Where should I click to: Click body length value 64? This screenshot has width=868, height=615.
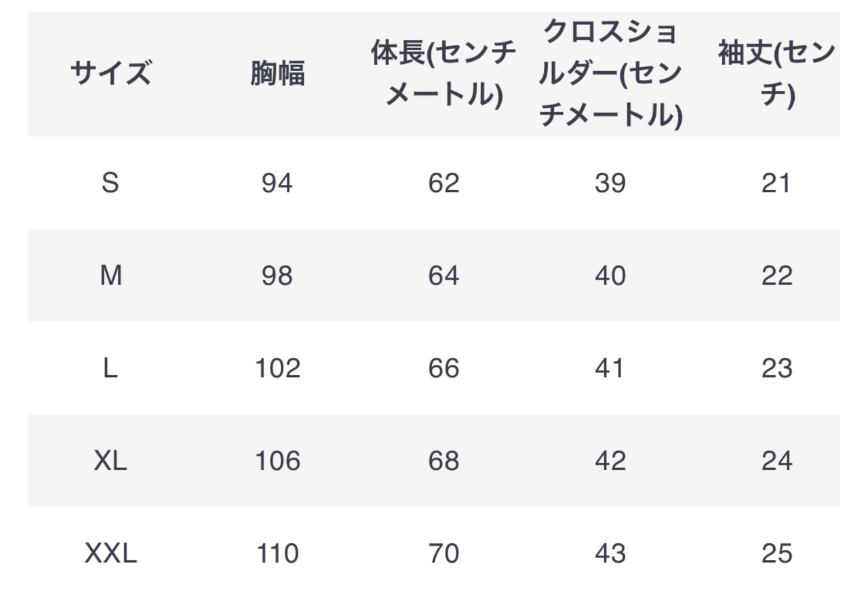[443, 276]
